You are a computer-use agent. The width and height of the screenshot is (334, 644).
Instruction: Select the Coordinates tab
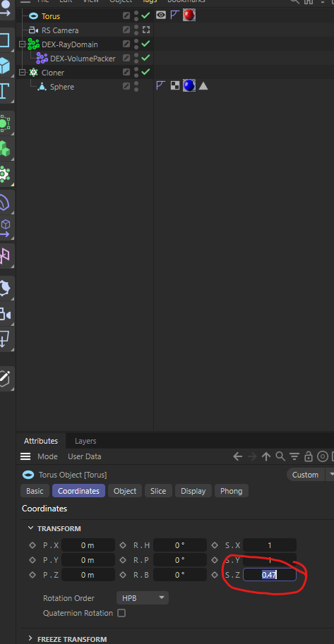click(78, 491)
